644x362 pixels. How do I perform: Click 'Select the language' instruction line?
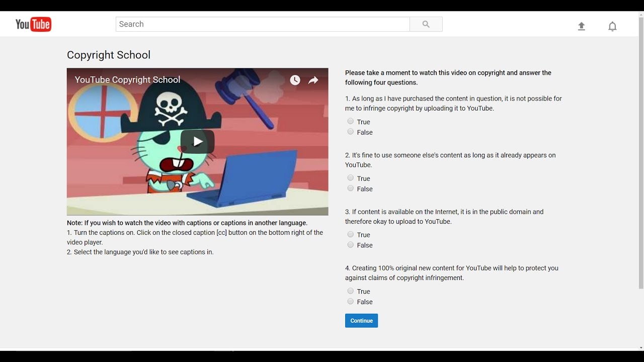[140, 252]
